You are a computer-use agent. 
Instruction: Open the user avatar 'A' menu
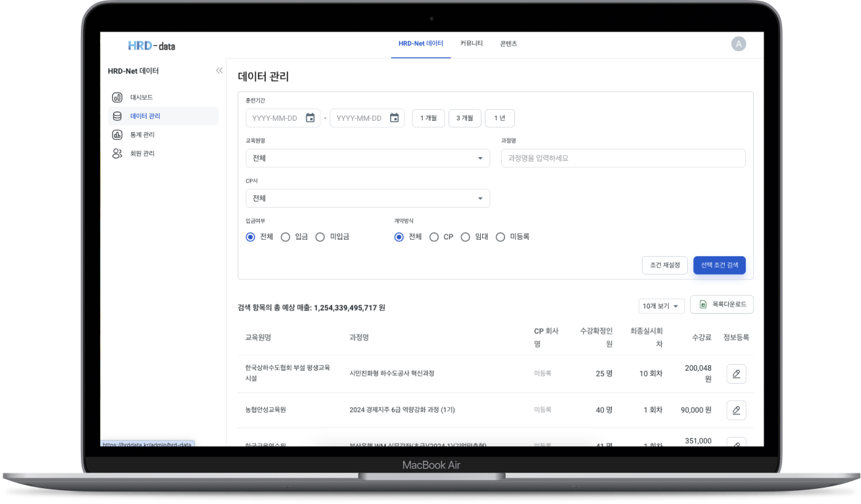pyautogui.click(x=739, y=44)
